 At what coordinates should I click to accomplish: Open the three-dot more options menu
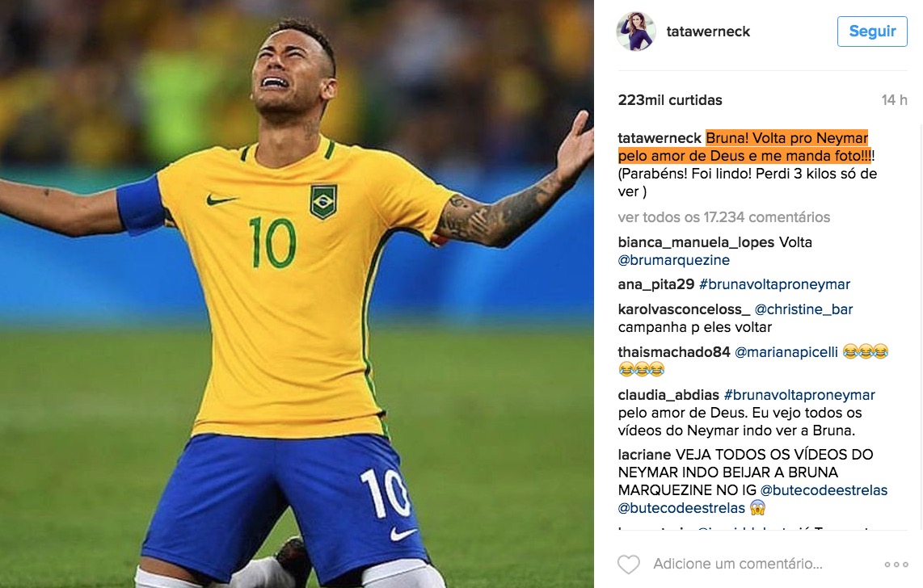coord(896,565)
